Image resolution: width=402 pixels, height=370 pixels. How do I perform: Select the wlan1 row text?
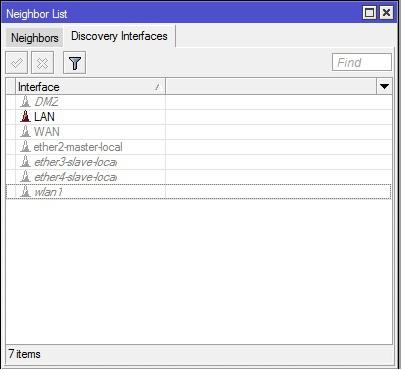pos(48,192)
